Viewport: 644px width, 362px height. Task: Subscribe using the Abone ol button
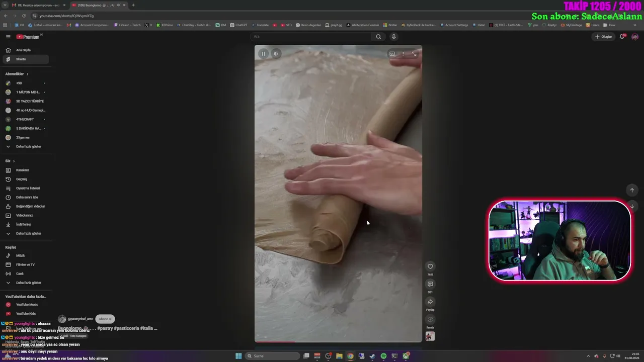[x=105, y=319]
